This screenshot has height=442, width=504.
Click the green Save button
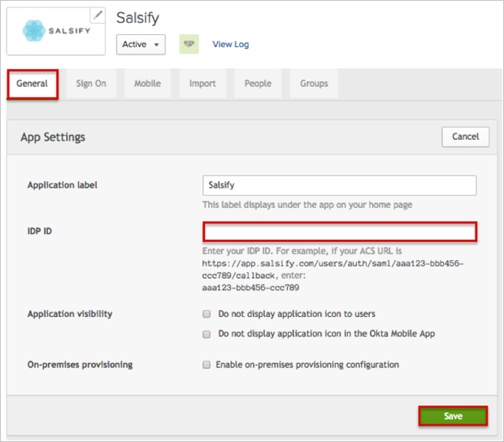[453, 416]
